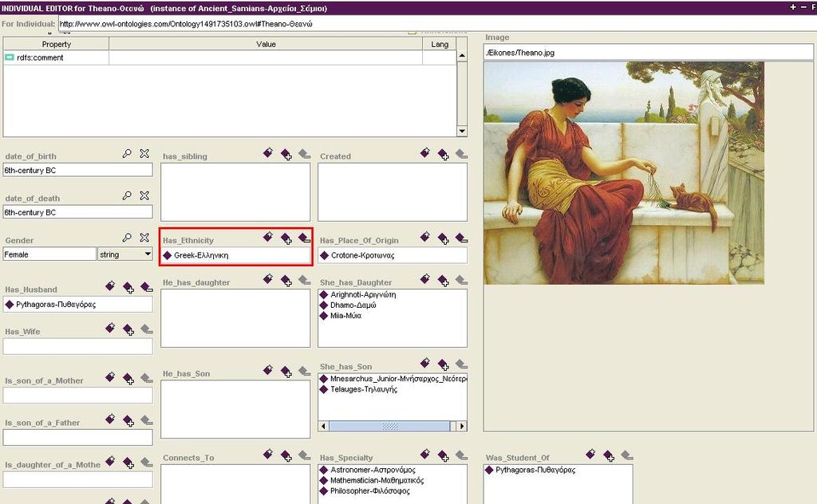Create a new instance for She_has_Daughter
This screenshot has width=817, height=504.
coord(425,280)
